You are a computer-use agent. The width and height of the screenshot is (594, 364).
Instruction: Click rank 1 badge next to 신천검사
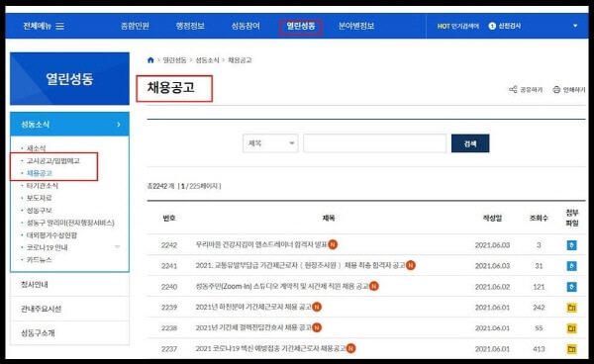pos(492,26)
